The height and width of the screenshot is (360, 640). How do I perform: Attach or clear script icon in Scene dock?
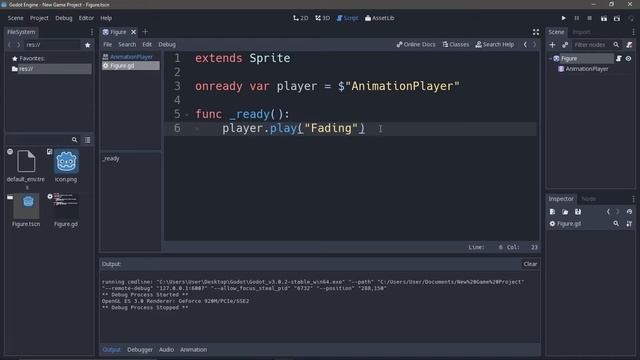[629, 45]
